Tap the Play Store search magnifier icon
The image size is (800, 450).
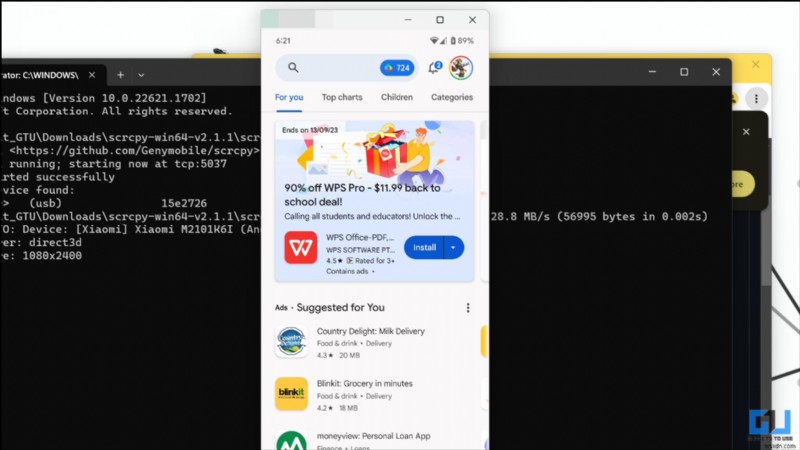[x=293, y=67]
